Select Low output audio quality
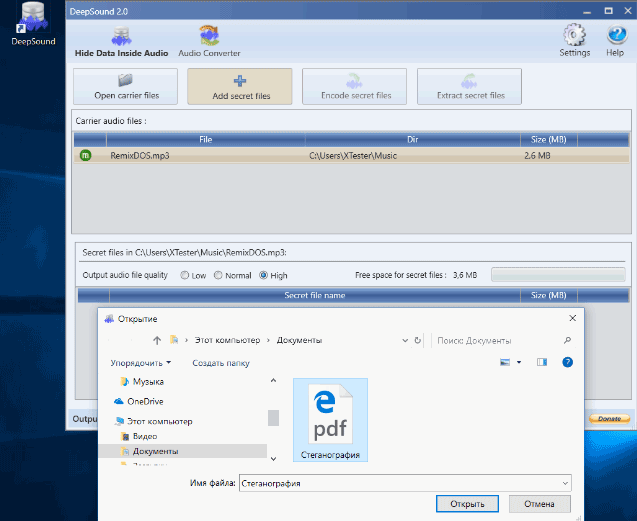Image resolution: width=637 pixels, height=521 pixels. pos(185,275)
